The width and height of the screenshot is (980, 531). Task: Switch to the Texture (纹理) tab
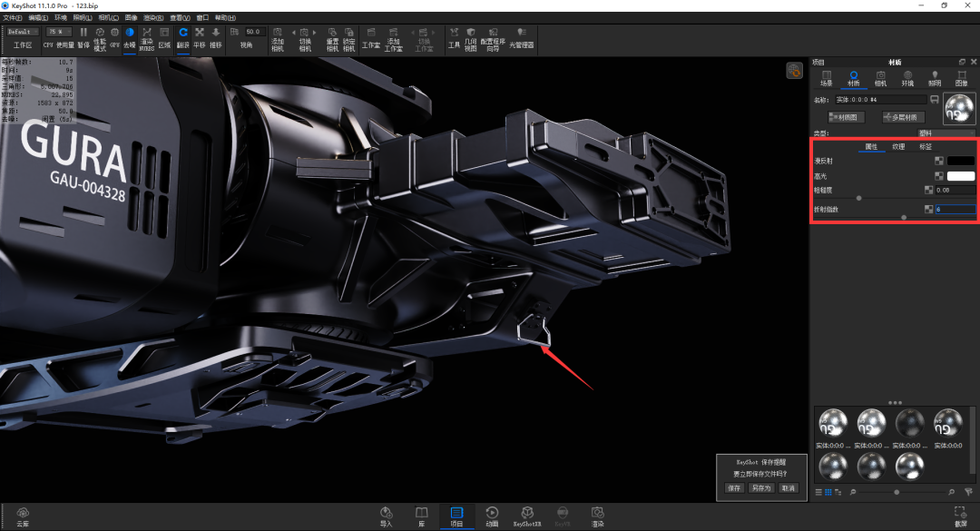(898, 146)
